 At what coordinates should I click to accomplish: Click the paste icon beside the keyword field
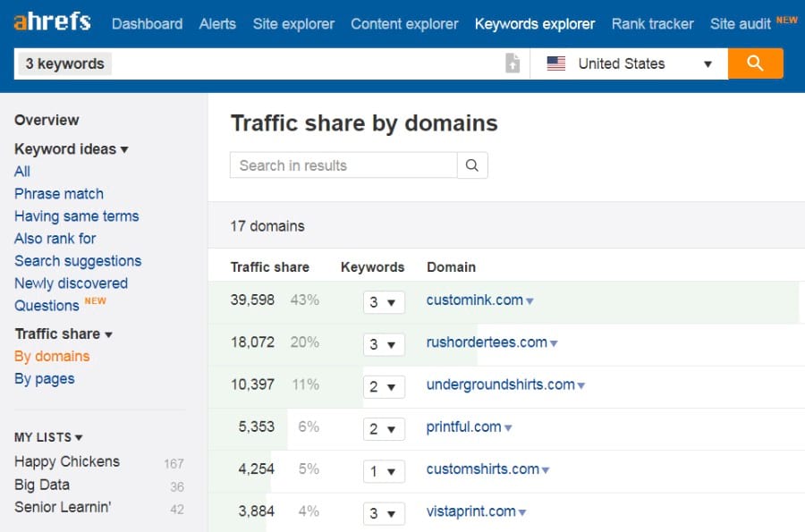point(510,63)
